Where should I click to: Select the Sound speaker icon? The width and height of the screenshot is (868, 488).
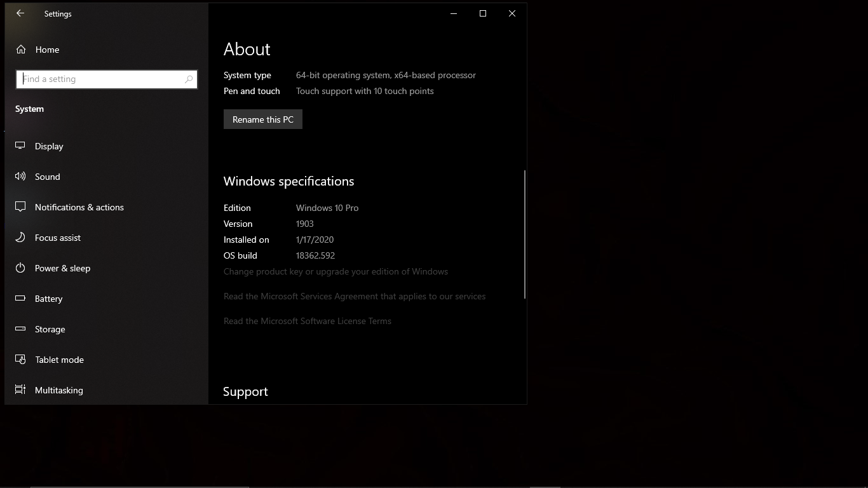(20, 177)
